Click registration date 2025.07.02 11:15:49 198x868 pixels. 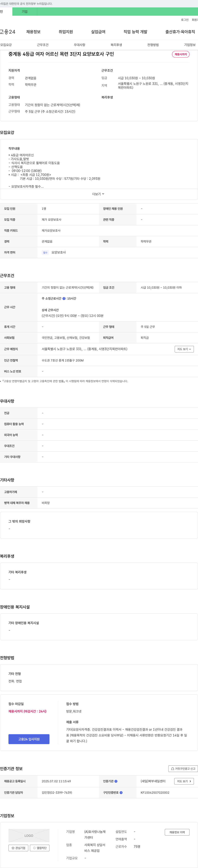pos(56,781)
